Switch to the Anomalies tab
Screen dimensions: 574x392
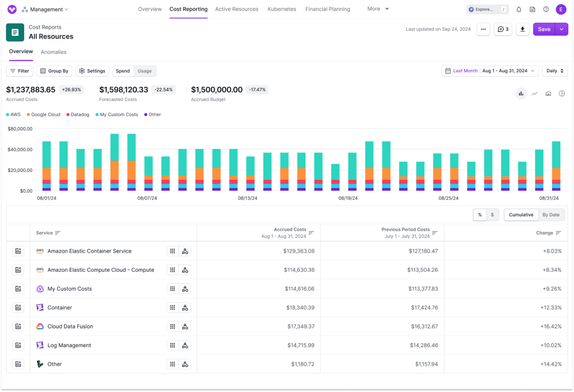click(53, 52)
